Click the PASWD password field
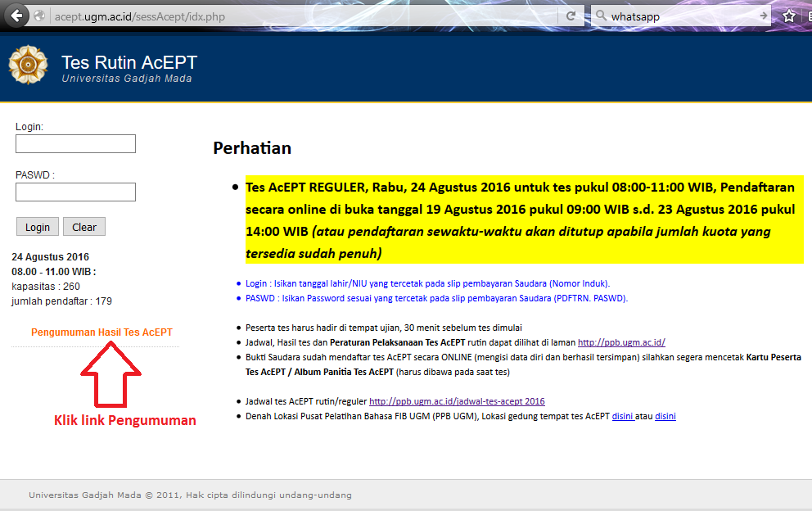Image resolution: width=812 pixels, height=511 pixels. click(x=75, y=192)
